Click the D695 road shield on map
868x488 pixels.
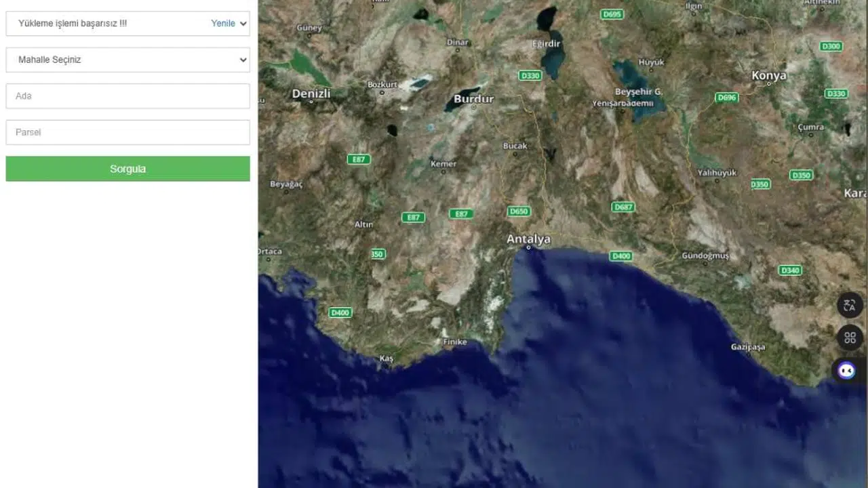click(x=612, y=14)
